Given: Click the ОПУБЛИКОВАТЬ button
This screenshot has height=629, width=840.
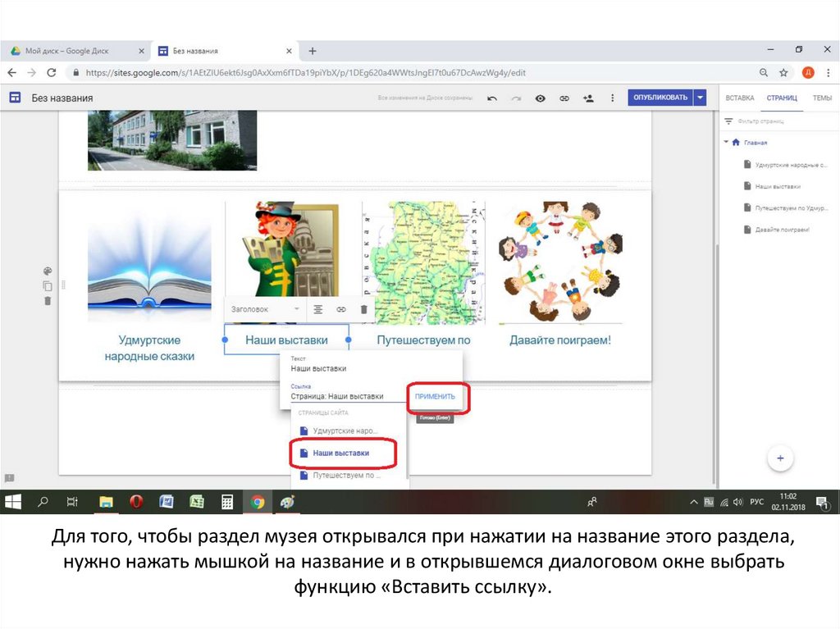Looking at the screenshot, I should coord(660,98).
